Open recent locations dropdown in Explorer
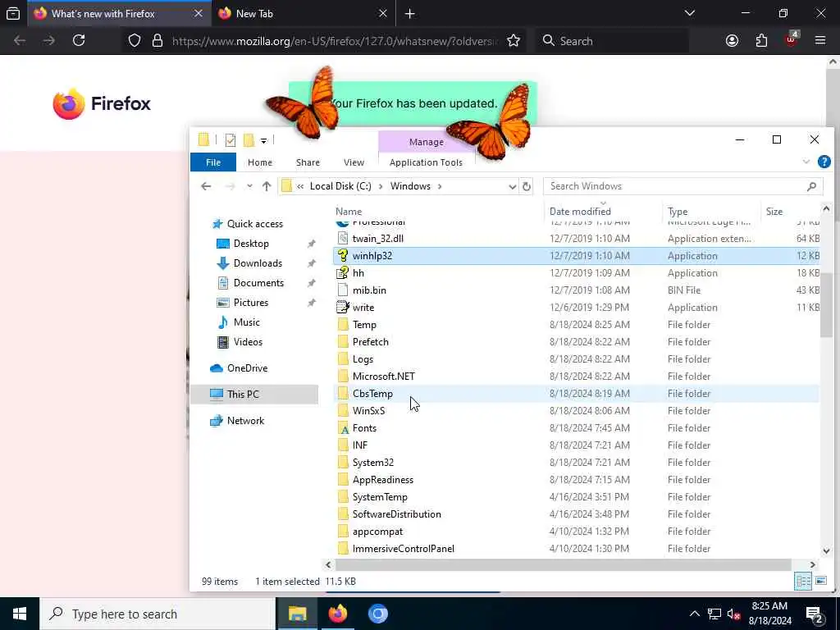This screenshot has width=840, height=630. [x=249, y=186]
